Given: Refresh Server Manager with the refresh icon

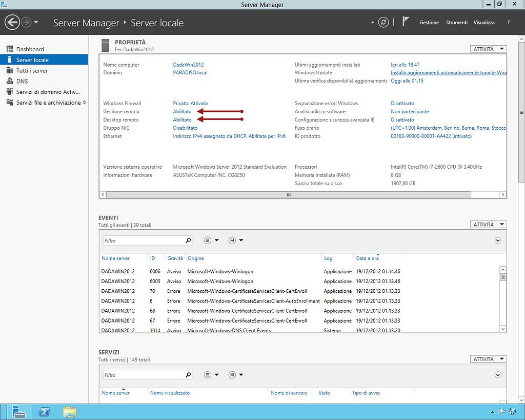Looking at the screenshot, I should click(x=383, y=23).
